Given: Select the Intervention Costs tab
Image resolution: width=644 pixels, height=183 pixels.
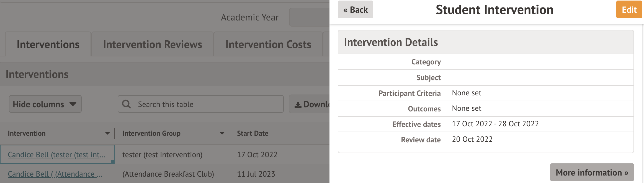Looking at the screenshot, I should tap(268, 45).
